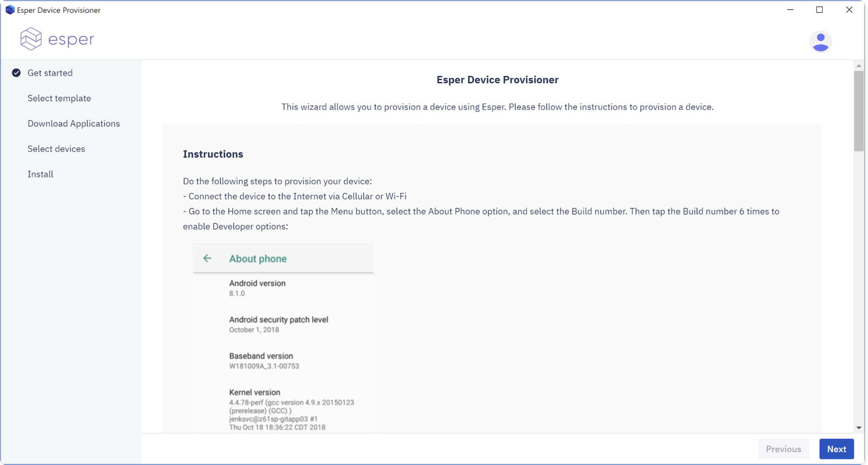868x465 pixels.
Task: Click the Get started checkmark icon
Action: pyautogui.click(x=16, y=73)
